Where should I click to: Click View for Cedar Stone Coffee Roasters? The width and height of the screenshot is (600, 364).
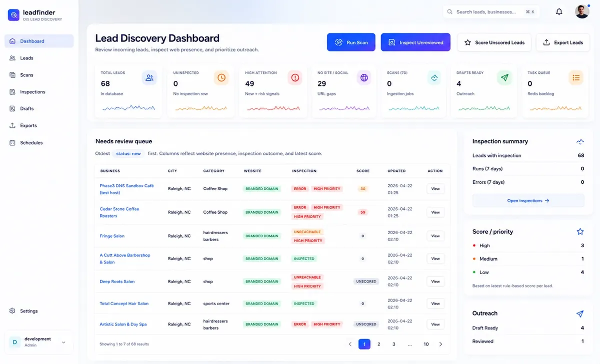click(x=435, y=212)
